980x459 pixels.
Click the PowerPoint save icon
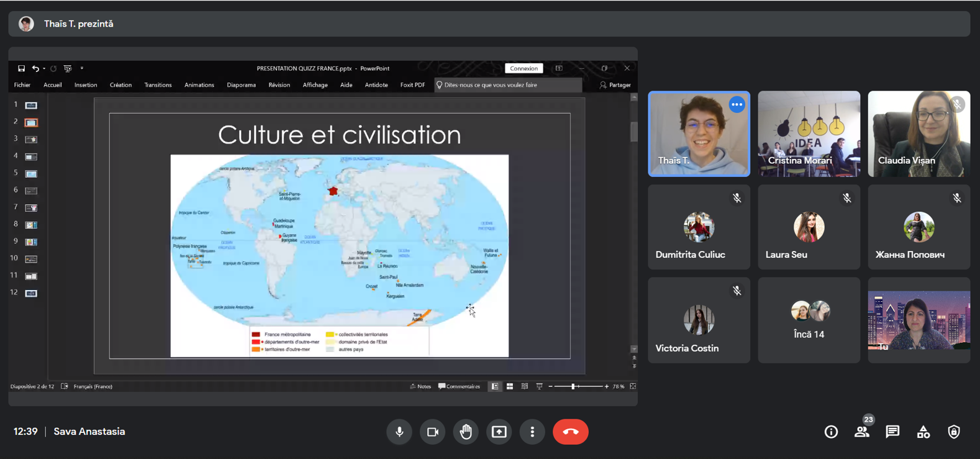coord(21,68)
